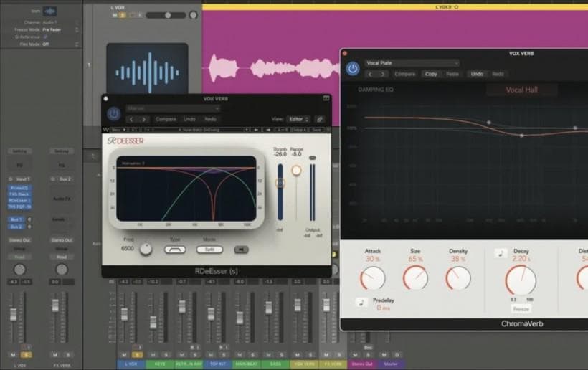Screen dimensions: 588x370
Task: Click the Bus 1 send slot
Action: click(x=16, y=219)
